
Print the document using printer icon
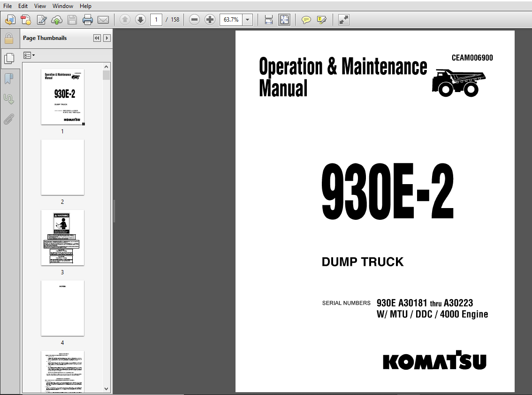88,20
